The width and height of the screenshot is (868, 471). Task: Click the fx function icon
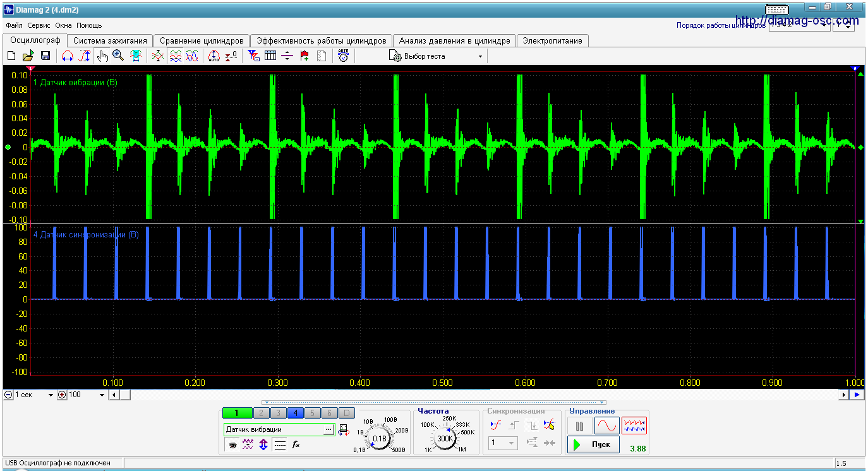(296, 445)
